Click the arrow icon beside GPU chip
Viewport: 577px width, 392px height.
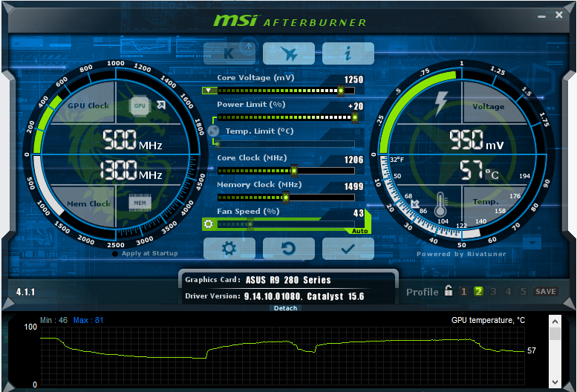tap(161, 105)
